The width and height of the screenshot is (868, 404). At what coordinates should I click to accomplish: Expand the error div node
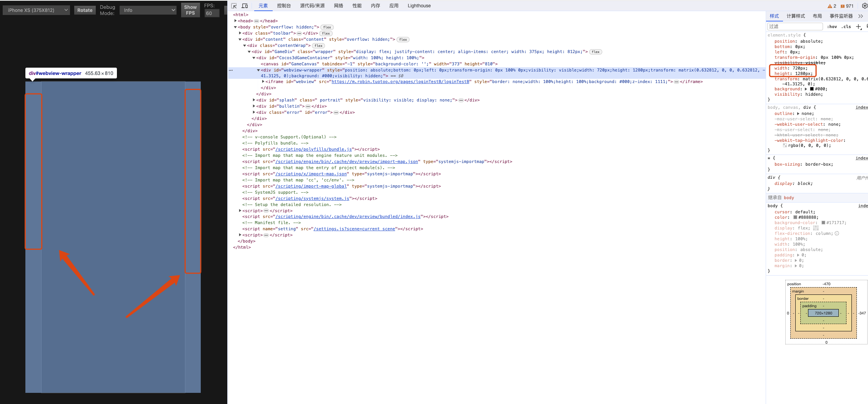(x=254, y=112)
